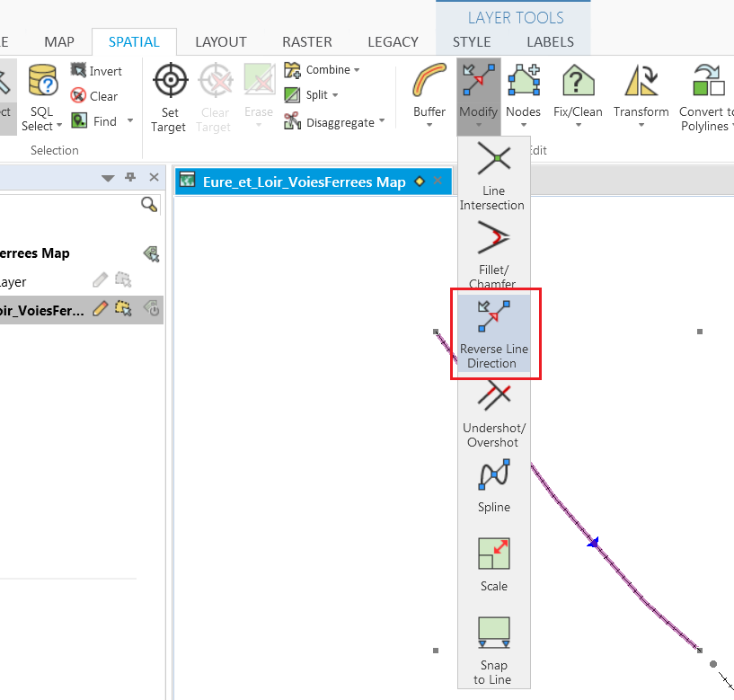Choose Scale from Modify menu

[493, 565]
